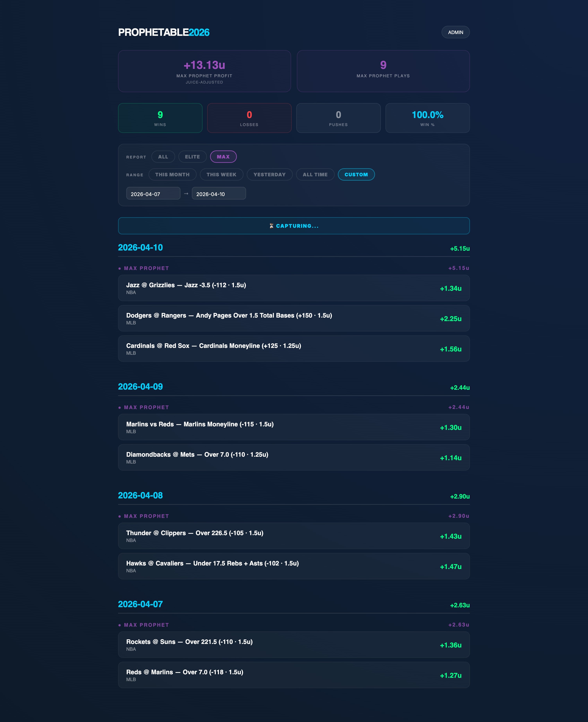Open the Jazz @ Grizzlies play row
The width and height of the screenshot is (588, 722).
click(x=294, y=288)
